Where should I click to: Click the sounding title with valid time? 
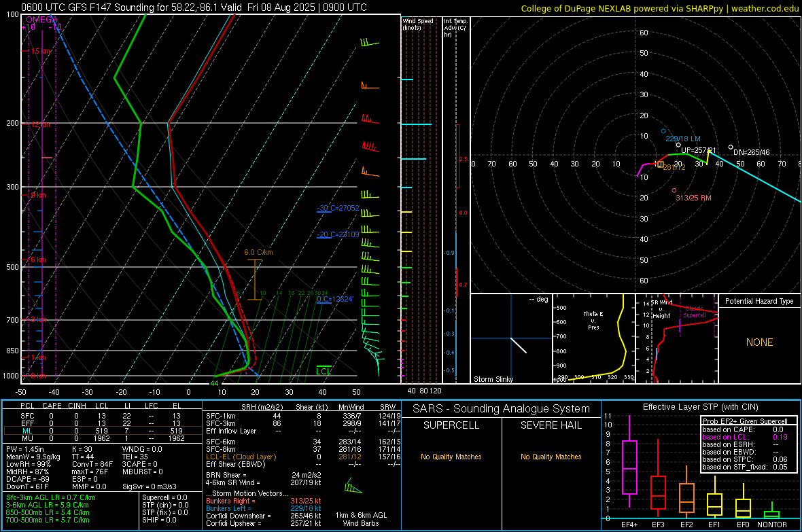tap(194, 7)
